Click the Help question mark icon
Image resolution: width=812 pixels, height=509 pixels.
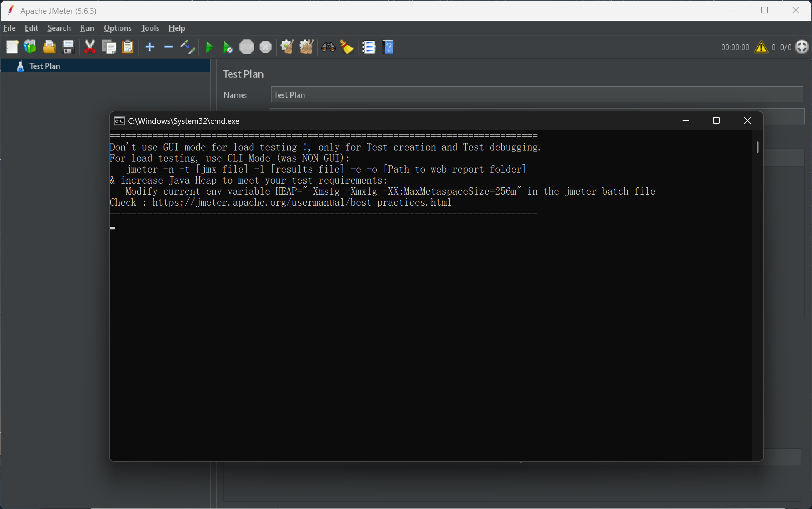point(388,47)
